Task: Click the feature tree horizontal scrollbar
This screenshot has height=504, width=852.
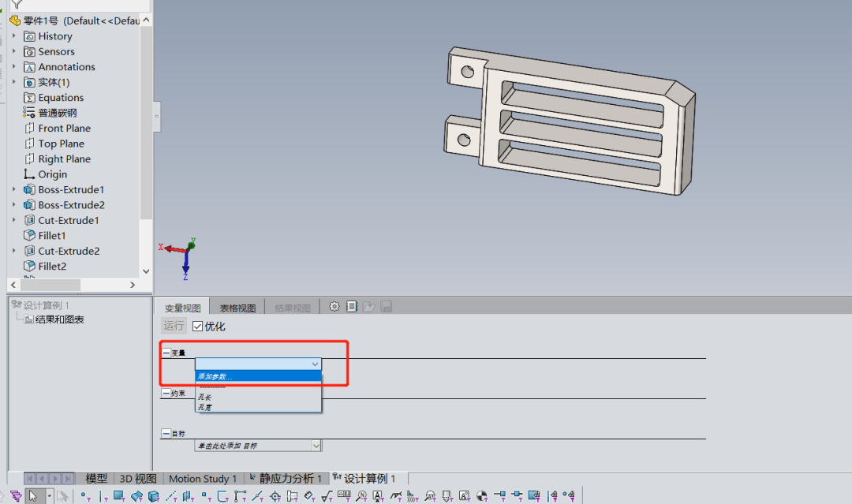Action: (77, 285)
